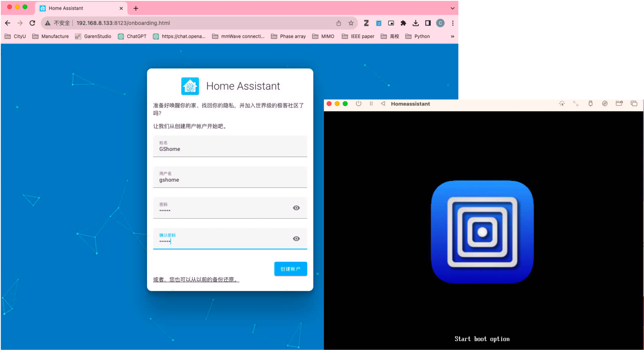Open the search tab dropdown arrow in Chrome
Image resolution: width=644 pixels, height=350 pixels.
click(453, 8)
